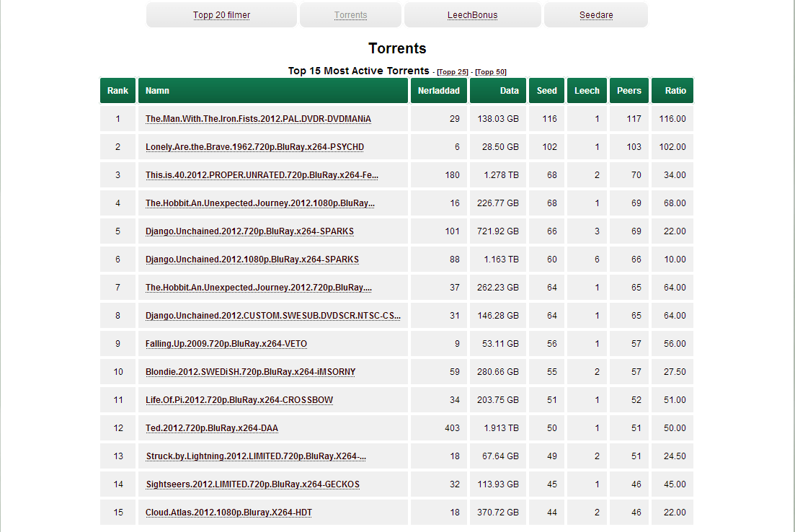
Task: Open Django.Unchained 720p SPARKS torrent
Action: (249, 231)
